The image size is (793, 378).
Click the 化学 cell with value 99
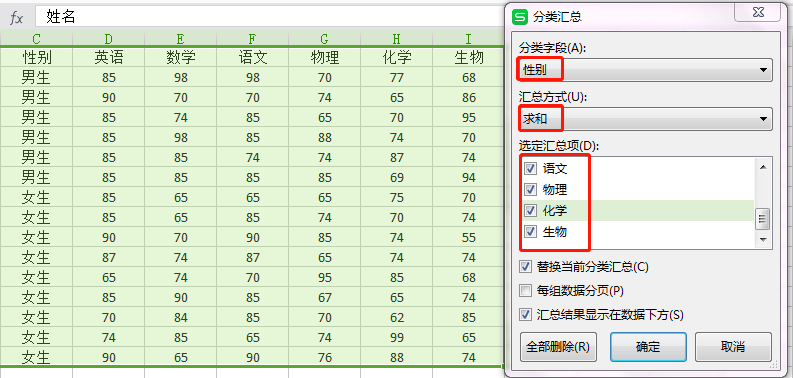(x=396, y=338)
